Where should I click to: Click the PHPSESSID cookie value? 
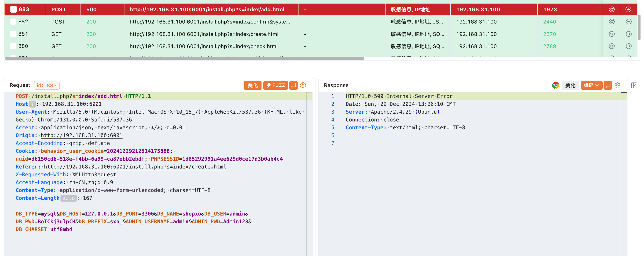coord(232,159)
